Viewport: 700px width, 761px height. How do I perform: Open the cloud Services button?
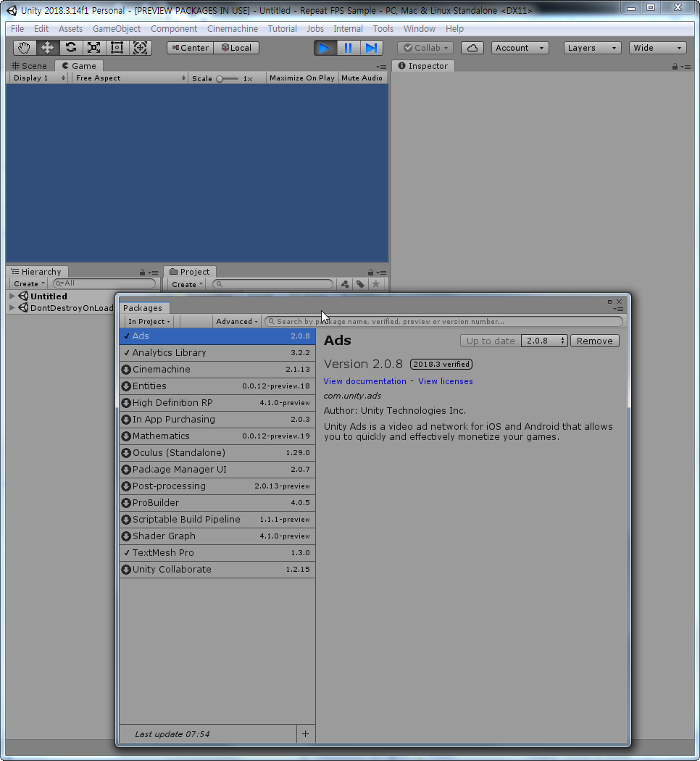[472, 48]
